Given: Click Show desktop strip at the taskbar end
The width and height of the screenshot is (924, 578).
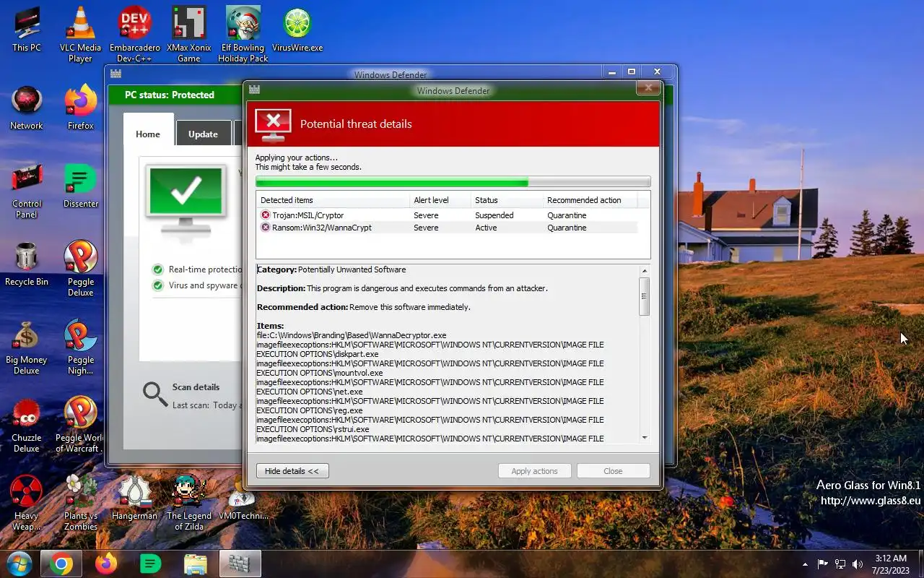Looking at the screenshot, I should 920,564.
